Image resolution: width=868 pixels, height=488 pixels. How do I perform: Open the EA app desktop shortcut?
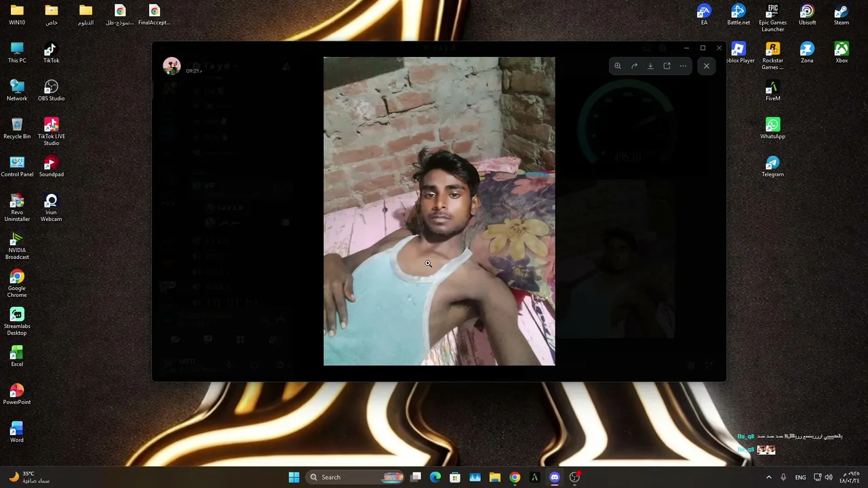704,15
